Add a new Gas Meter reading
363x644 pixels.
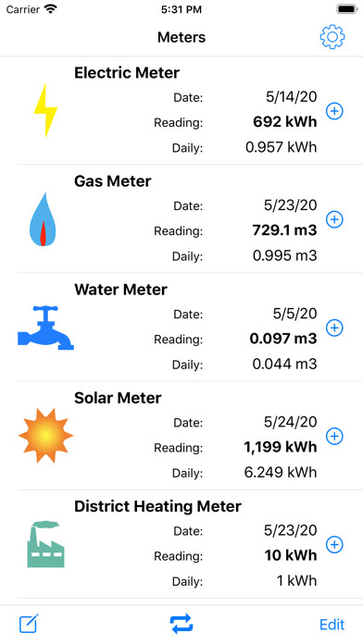coord(334,219)
